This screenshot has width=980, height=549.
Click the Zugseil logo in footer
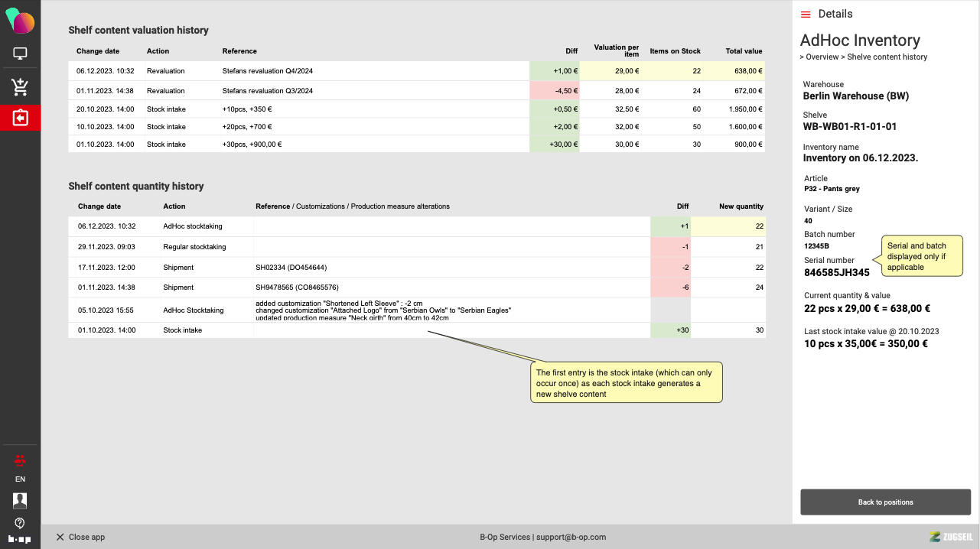[949, 537]
